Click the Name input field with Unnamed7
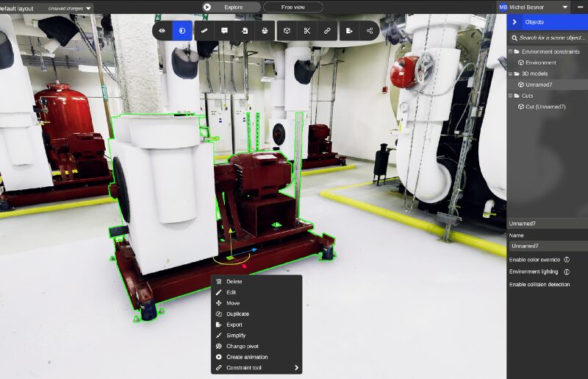 548,246
